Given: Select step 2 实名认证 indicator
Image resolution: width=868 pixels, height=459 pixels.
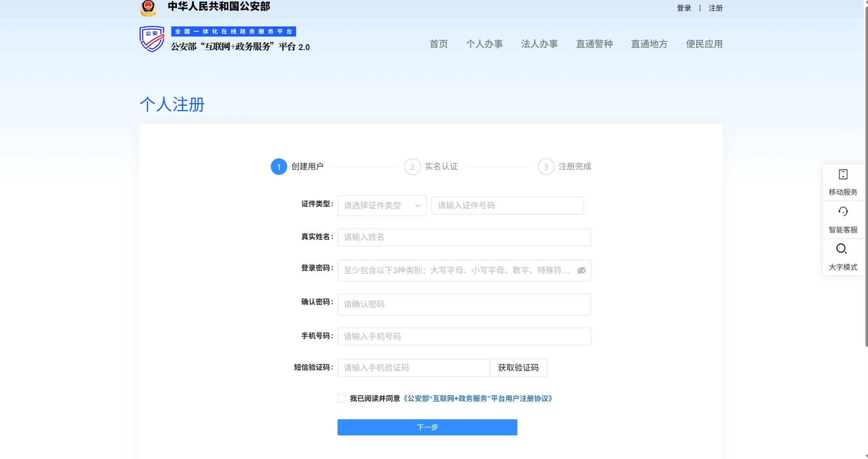Looking at the screenshot, I should coord(413,167).
